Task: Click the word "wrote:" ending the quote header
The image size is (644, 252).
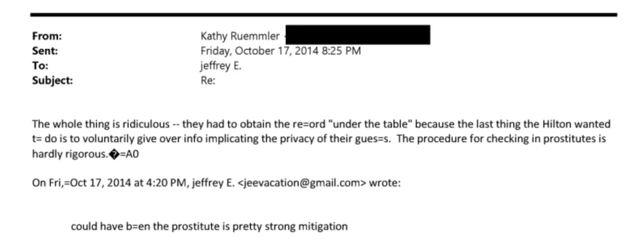Action: click(385, 182)
